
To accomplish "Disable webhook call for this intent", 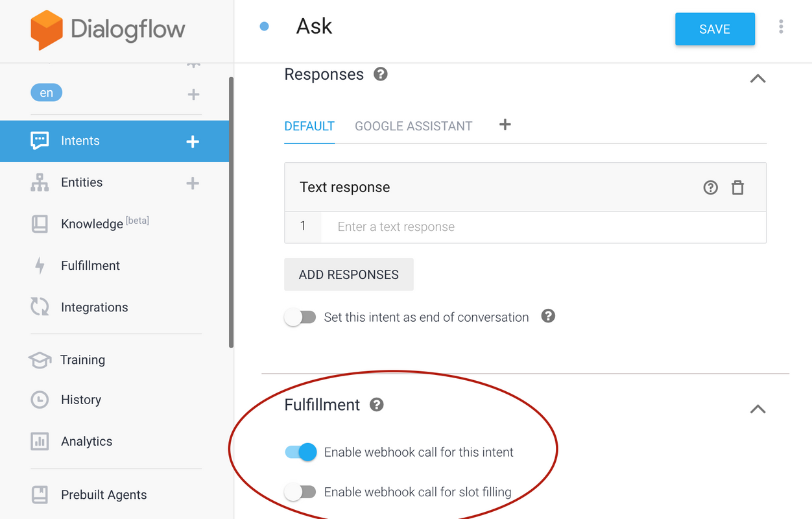I will (x=301, y=452).
